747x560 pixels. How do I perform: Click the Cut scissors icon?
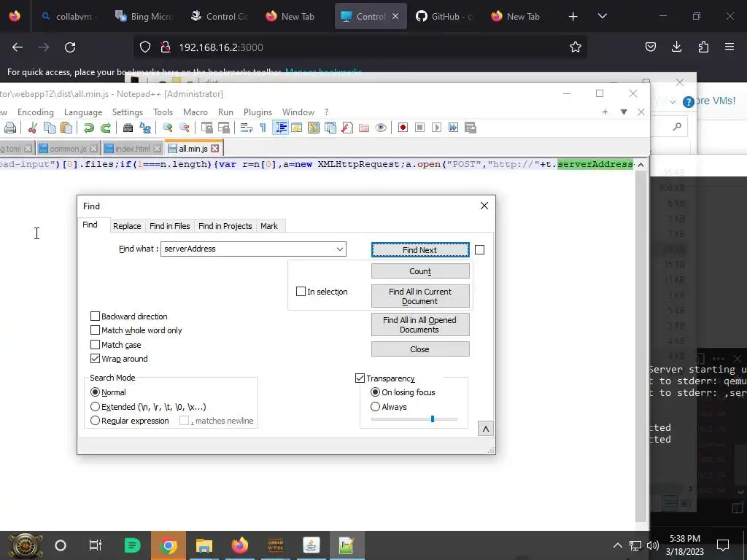coord(32,128)
